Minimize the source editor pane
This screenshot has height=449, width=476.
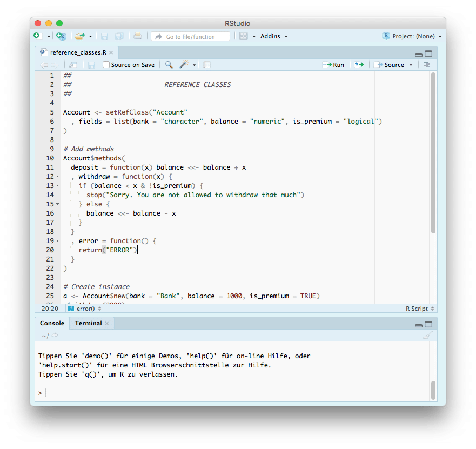pyautogui.click(x=419, y=55)
